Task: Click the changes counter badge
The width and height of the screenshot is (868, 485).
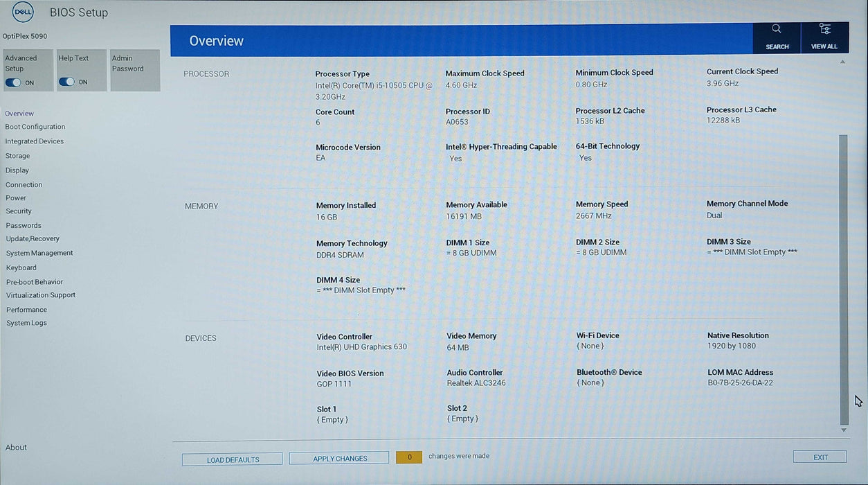Action: [409, 457]
